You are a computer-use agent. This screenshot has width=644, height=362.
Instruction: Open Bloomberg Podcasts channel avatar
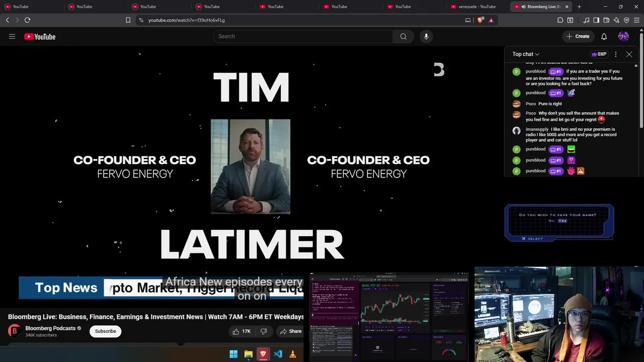[14, 331]
